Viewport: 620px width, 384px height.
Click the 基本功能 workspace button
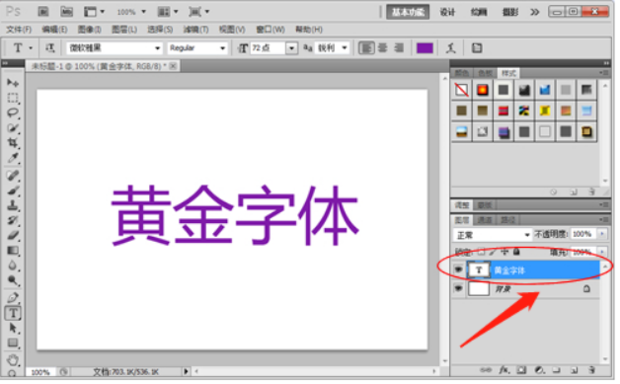click(408, 12)
